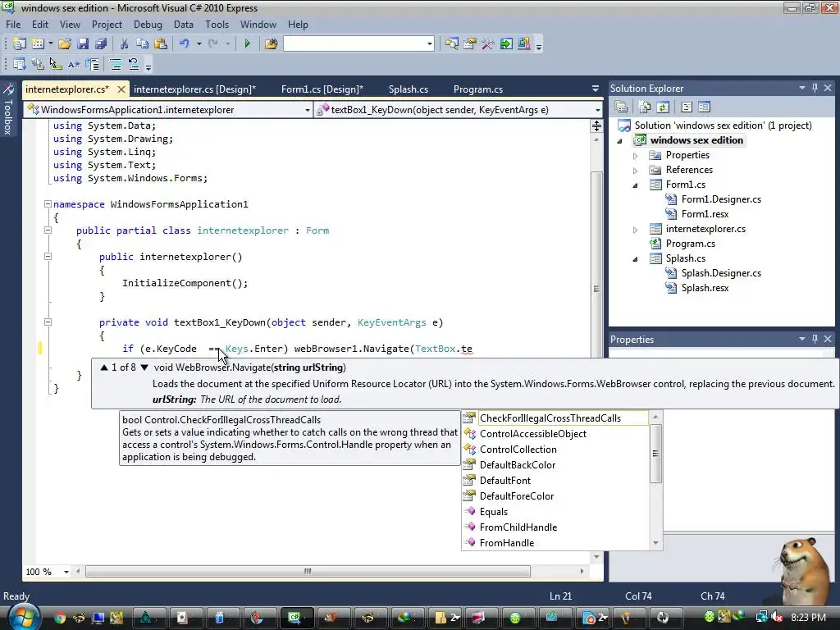Click the Add New Item toolbar icon
The image size is (840, 630).
click(x=38, y=44)
